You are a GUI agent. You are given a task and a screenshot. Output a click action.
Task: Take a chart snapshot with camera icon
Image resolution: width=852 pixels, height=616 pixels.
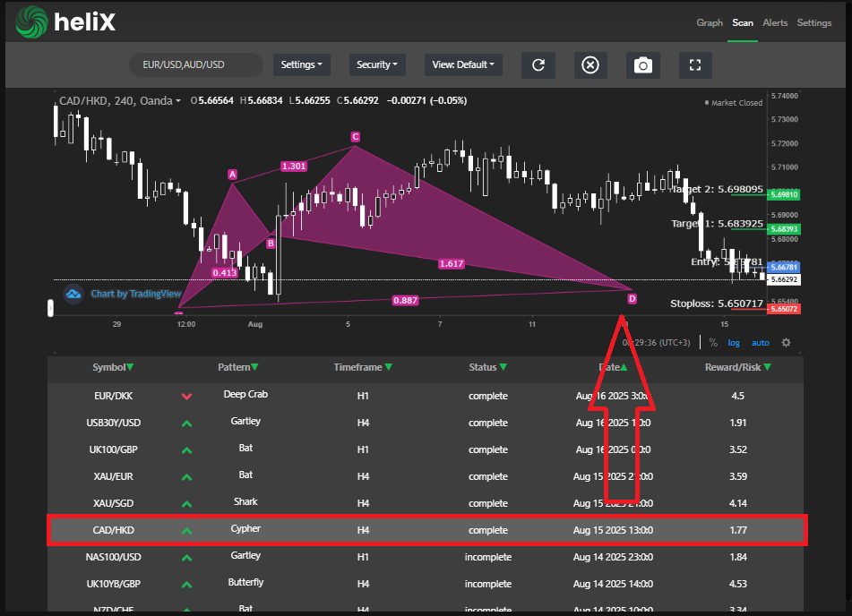pos(642,64)
